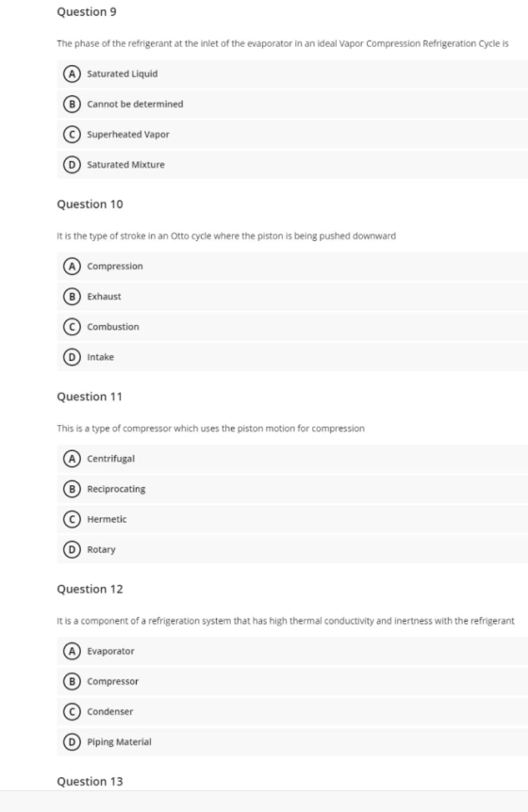
Task: Click the Question 11 heading text
Action: point(90,397)
